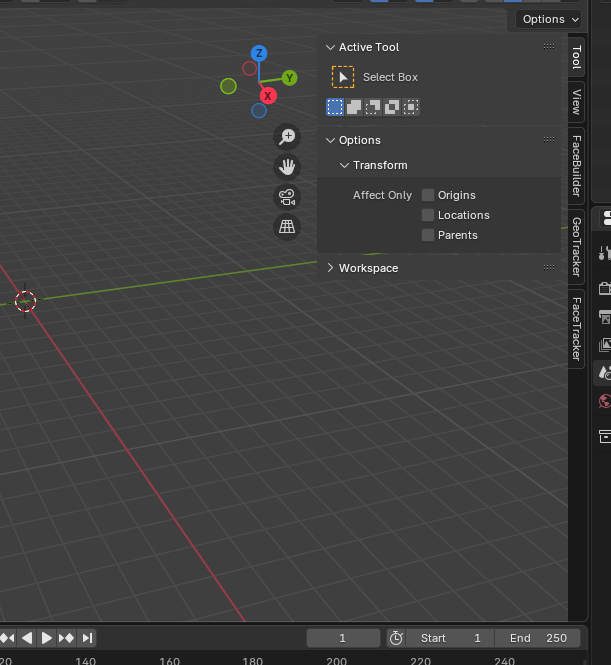Switch to the FaceBuilder sidebar tab
This screenshot has width=611, height=665.
[576, 165]
